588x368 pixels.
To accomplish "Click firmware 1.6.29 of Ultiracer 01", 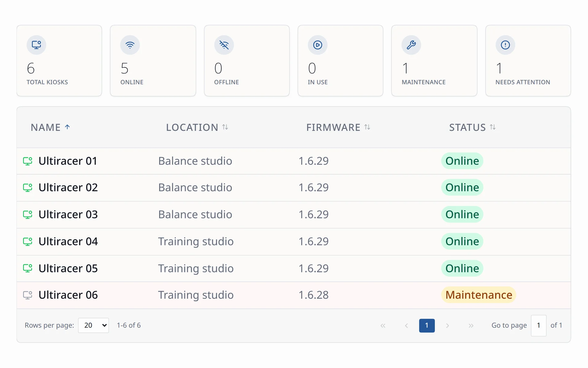I will tap(314, 161).
